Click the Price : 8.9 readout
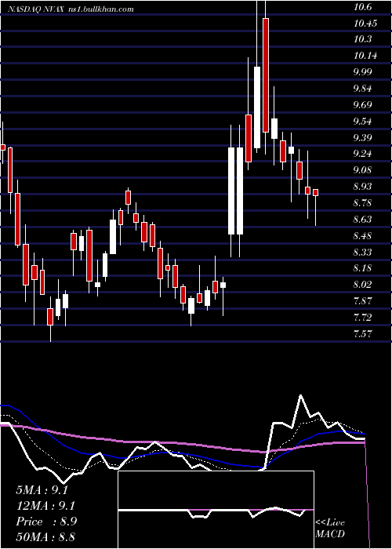Screen dimensions: 392x549 (x=46, y=522)
